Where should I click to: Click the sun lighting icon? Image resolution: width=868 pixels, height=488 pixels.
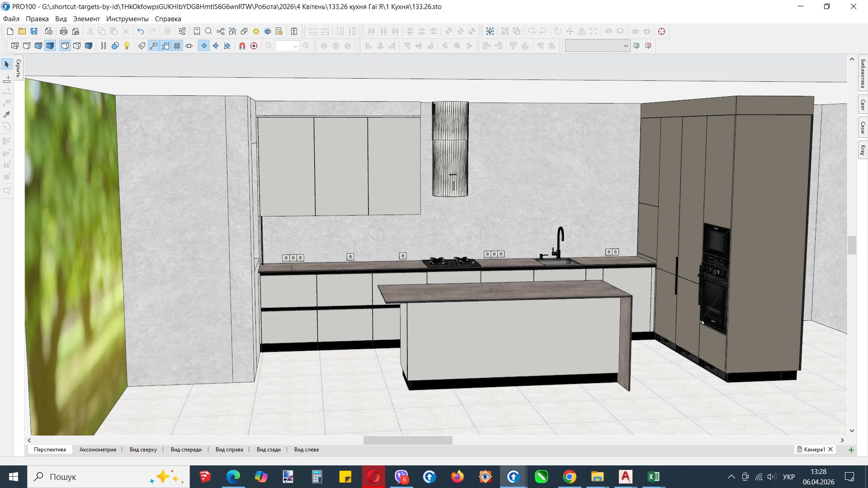point(256,31)
